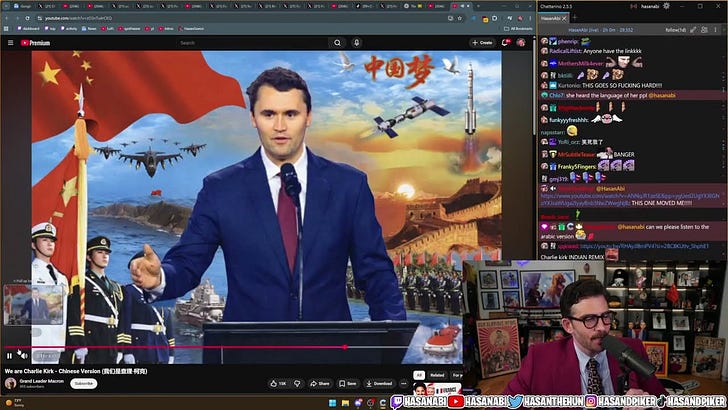The width and height of the screenshot is (728, 410).
Task: Click the video title We are Charlie Kirk
Action: point(76,371)
